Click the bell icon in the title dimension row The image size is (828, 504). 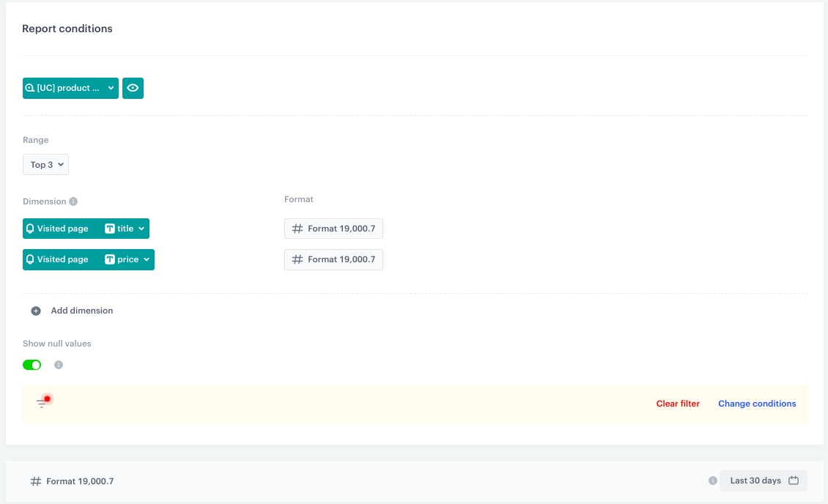pyautogui.click(x=30, y=229)
